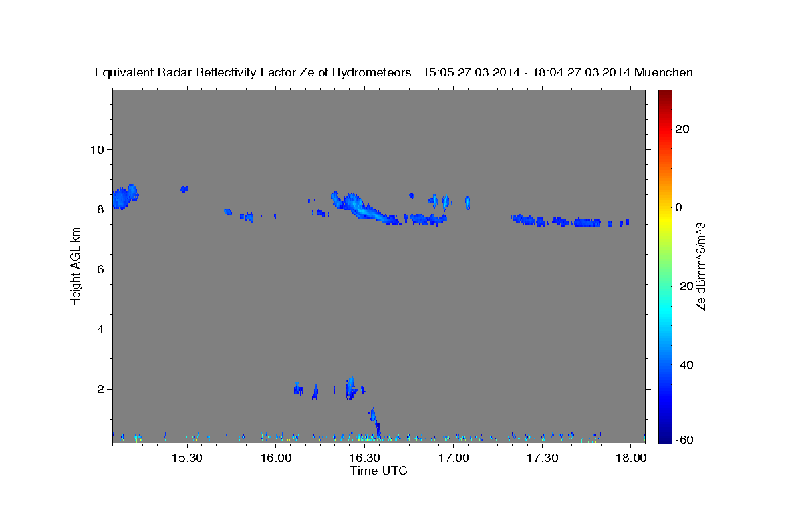Click the time tick label '16:00'

tap(276, 458)
